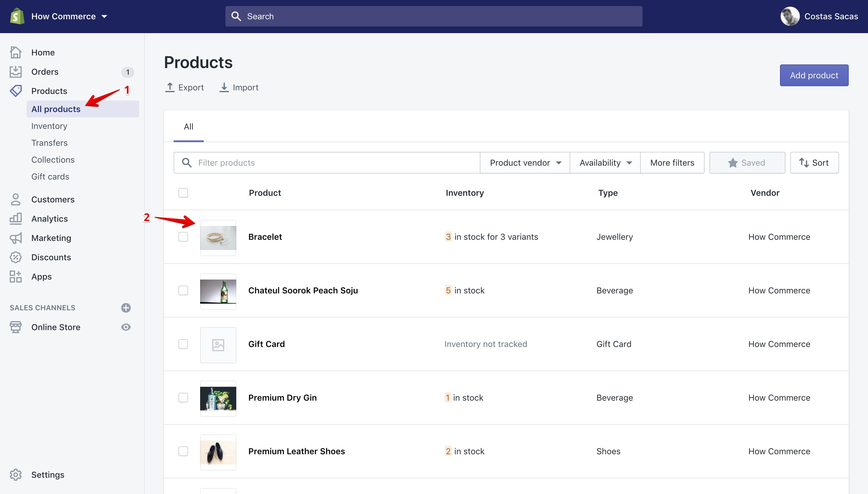Select the Bracelet row checkbox
Screen dimensions: 868x494
pyautogui.click(x=183, y=237)
